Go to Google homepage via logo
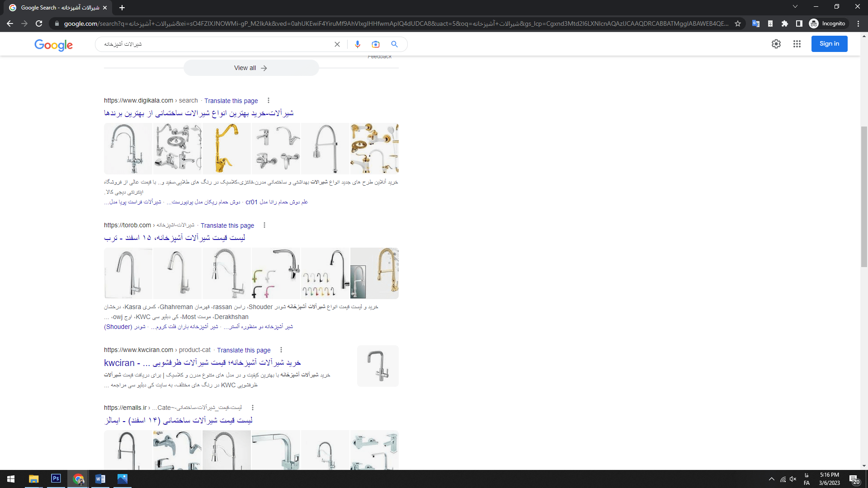 (x=53, y=45)
